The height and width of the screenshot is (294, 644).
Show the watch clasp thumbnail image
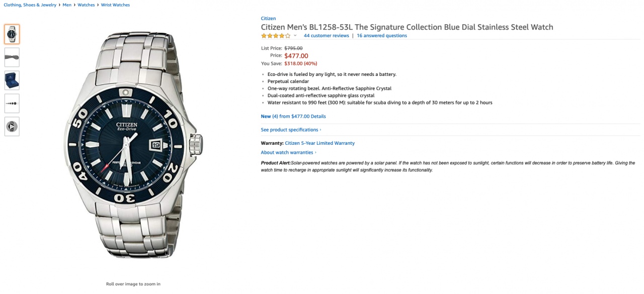coord(12,57)
